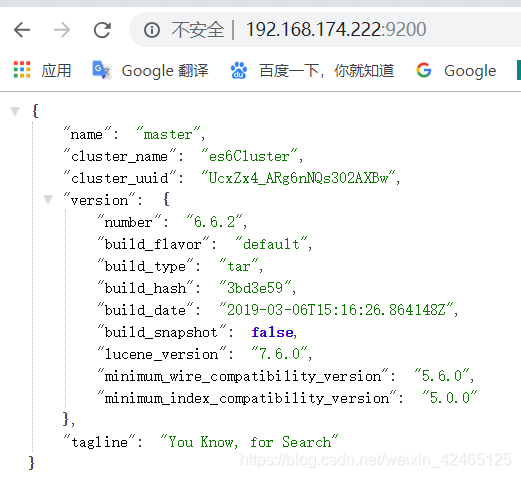Viewport: 521px width, 478px height.
Task: Click the Baidu paw bookmark icon
Action: [x=239, y=70]
